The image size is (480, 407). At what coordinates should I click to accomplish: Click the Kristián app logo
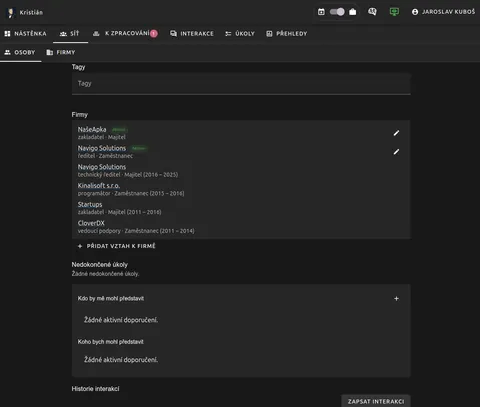coord(11,13)
